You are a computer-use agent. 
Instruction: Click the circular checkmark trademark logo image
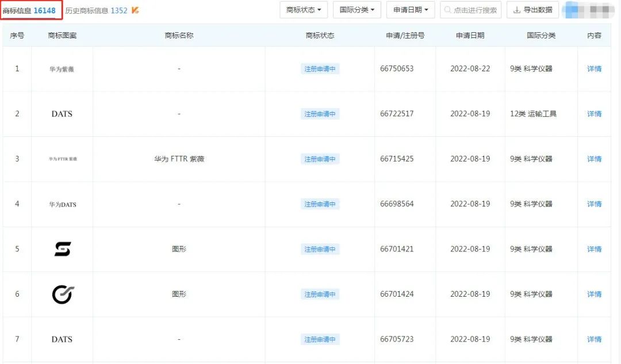point(63,294)
